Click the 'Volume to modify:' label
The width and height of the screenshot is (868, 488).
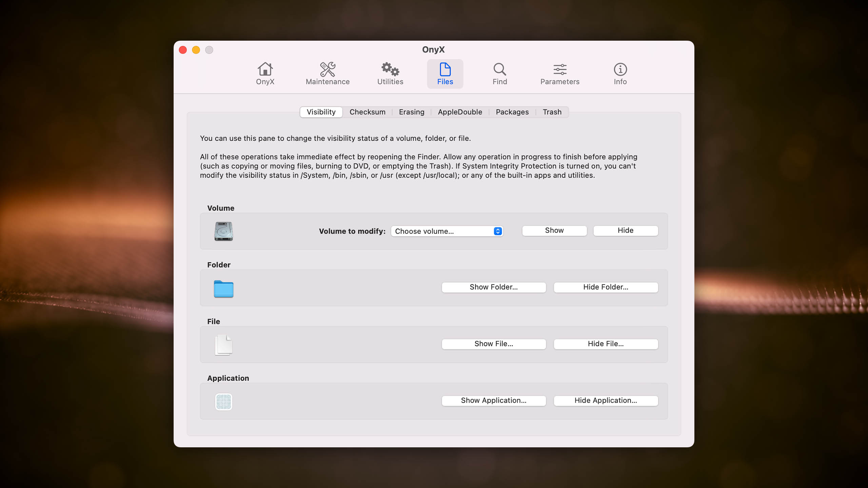pyautogui.click(x=352, y=231)
